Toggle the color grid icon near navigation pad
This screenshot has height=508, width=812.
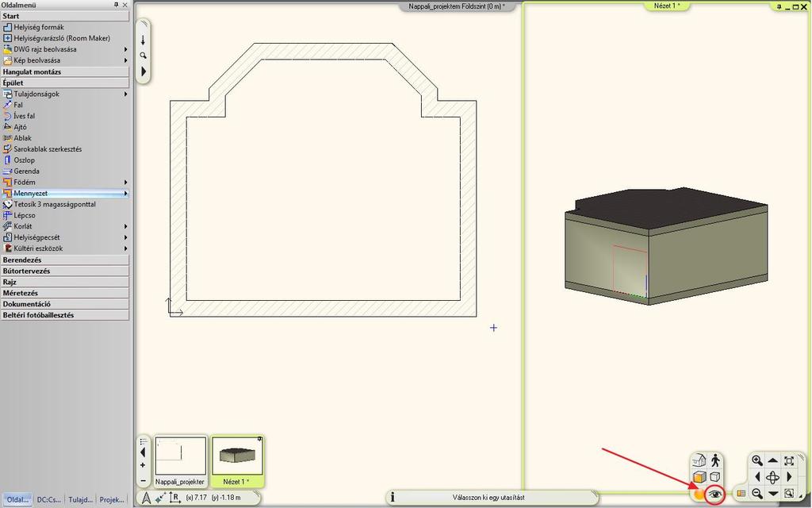(x=741, y=494)
